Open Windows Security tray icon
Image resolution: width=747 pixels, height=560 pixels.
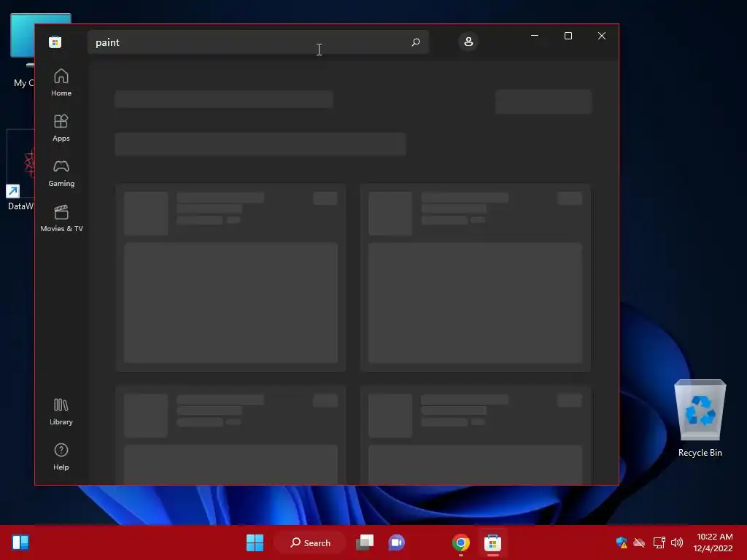[622, 542]
